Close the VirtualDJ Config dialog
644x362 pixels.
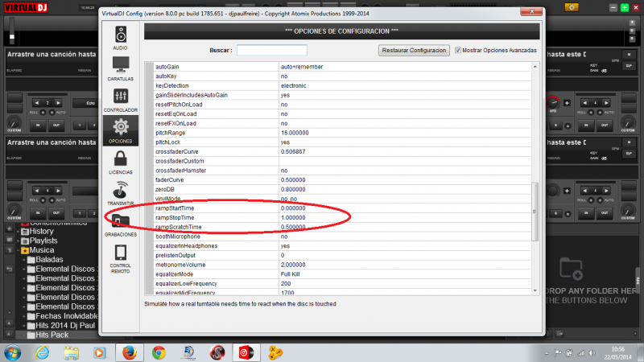click(x=531, y=11)
